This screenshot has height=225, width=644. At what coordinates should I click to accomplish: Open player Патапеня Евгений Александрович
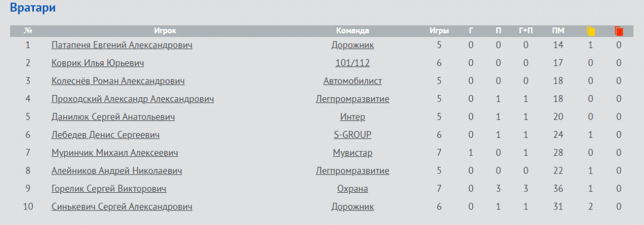pyautogui.click(x=122, y=45)
